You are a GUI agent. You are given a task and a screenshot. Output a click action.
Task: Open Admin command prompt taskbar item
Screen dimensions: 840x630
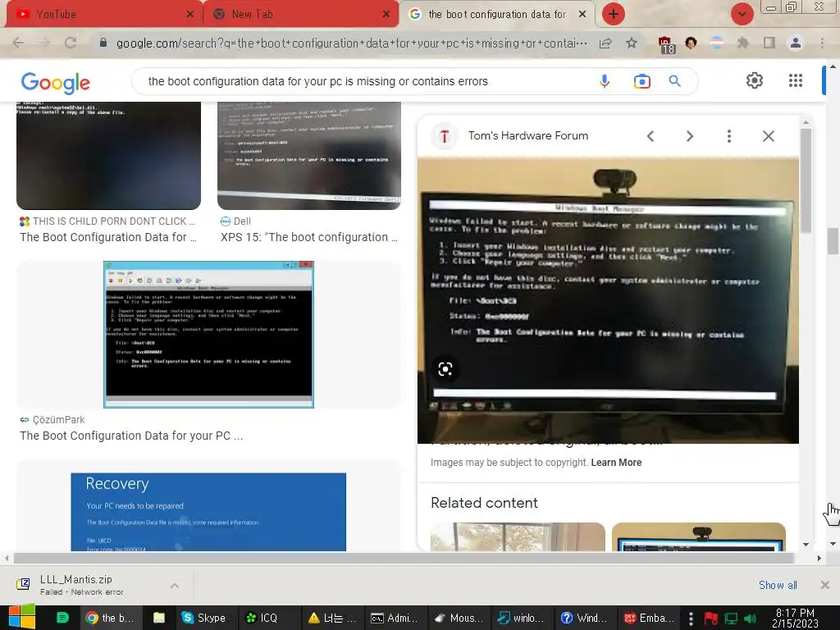click(x=395, y=618)
